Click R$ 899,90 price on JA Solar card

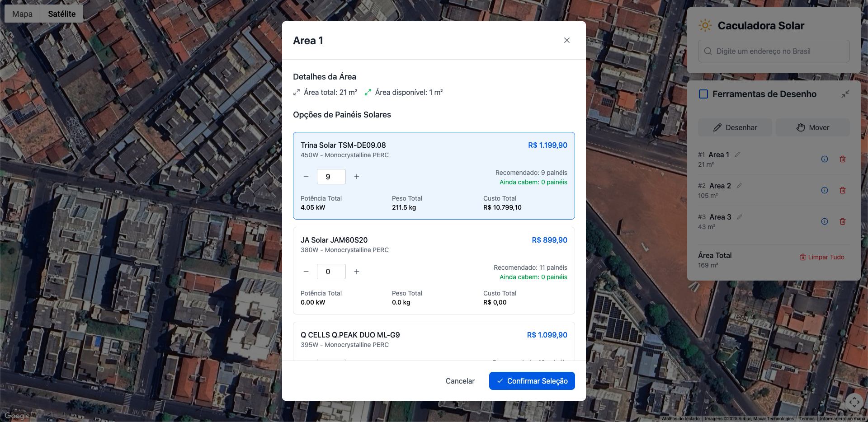click(x=549, y=240)
